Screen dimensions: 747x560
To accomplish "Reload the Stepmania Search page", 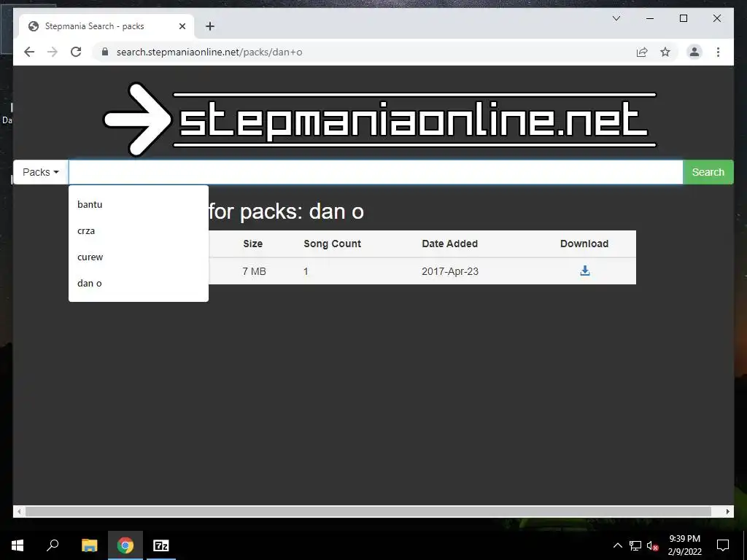I will [x=76, y=52].
